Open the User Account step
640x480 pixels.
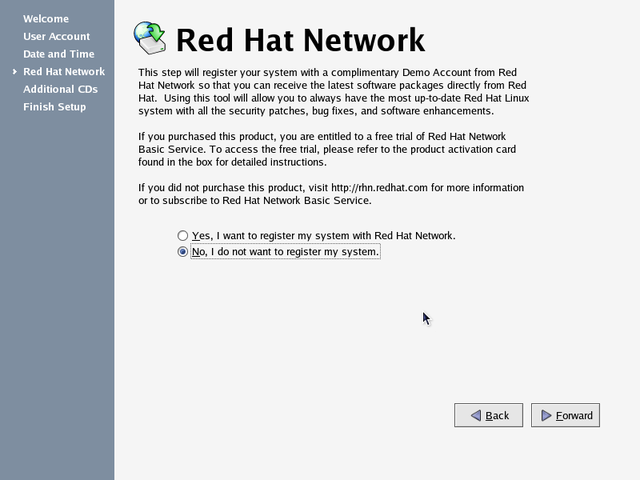click(56, 36)
